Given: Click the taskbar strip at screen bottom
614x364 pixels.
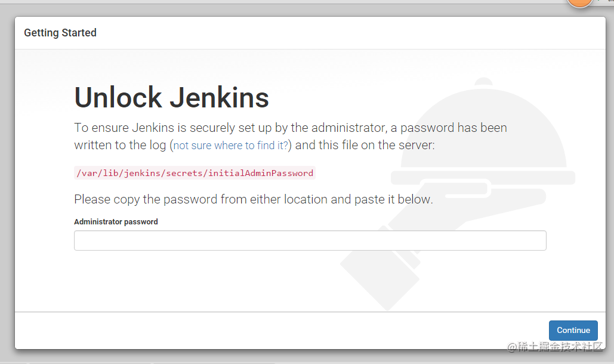Looking at the screenshot, I should [x=298, y=362].
